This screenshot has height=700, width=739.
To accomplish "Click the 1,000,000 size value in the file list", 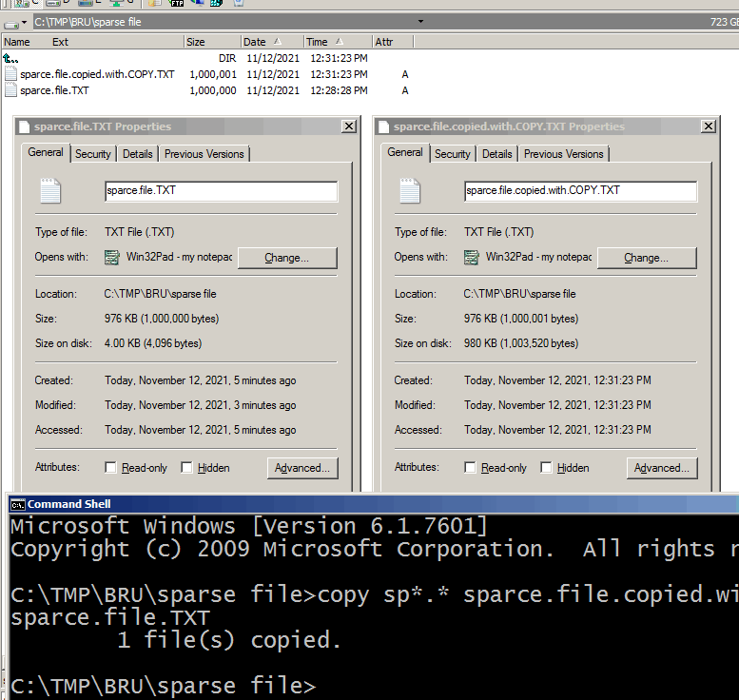I will [212, 90].
